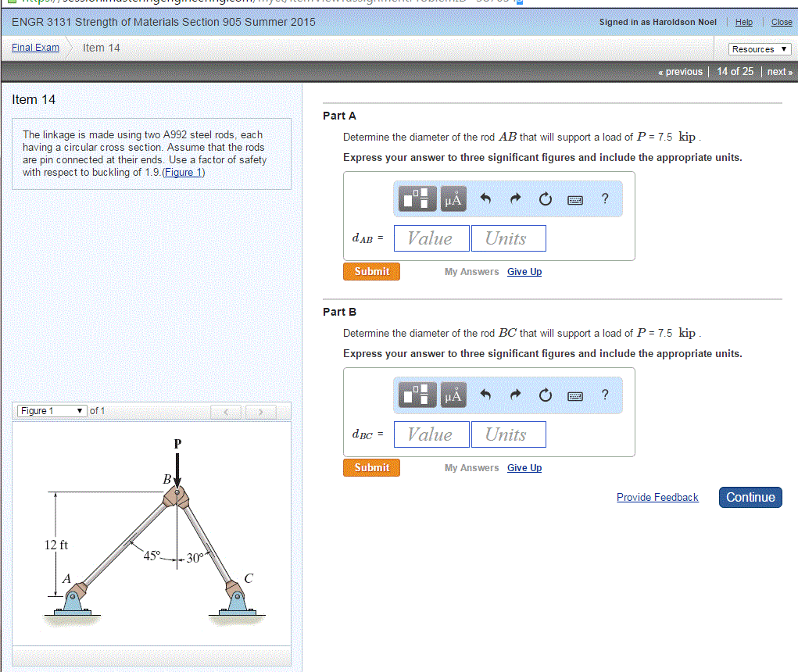Open the Resources dropdown
798x672 pixels.
pyautogui.click(x=759, y=48)
